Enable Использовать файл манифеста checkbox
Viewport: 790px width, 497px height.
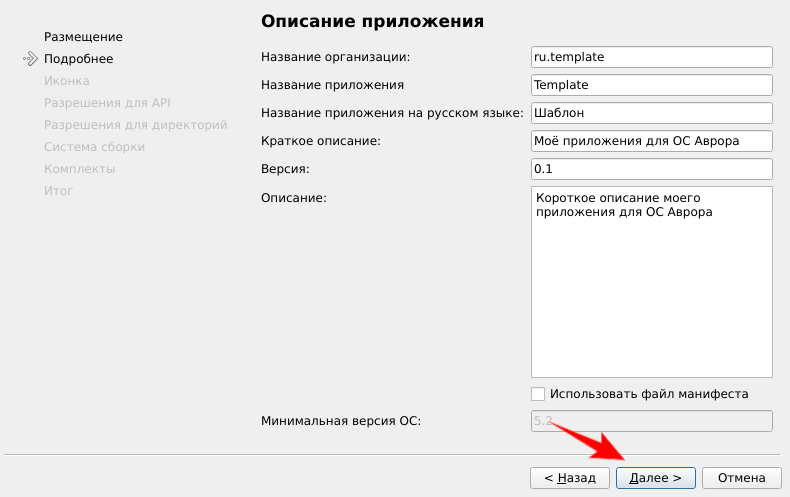(539, 394)
